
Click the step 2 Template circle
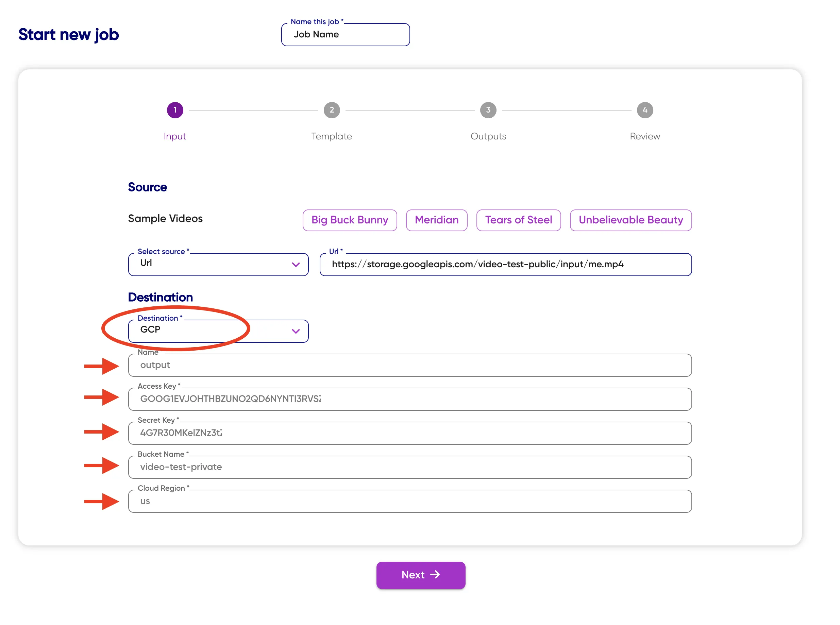pyautogui.click(x=332, y=110)
